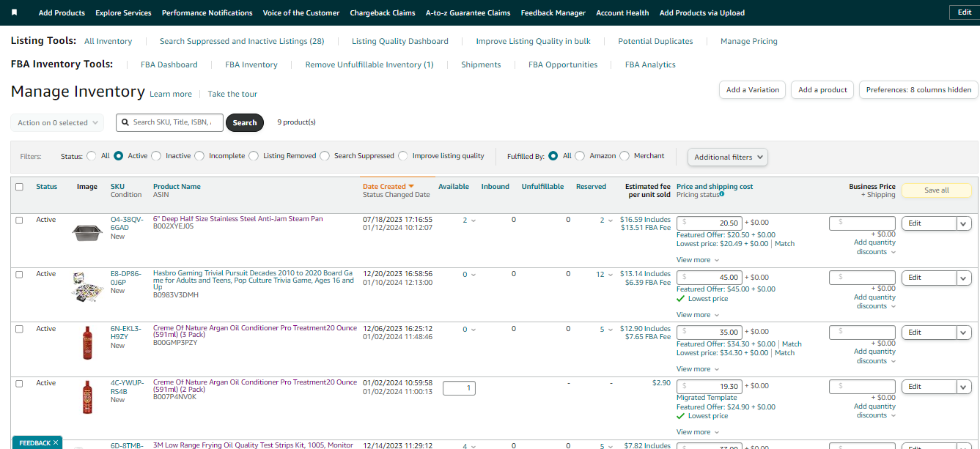Check the row checkbox for SKU 4C-YWUP-RS4B
The height and width of the screenshot is (449, 980).
[20, 383]
